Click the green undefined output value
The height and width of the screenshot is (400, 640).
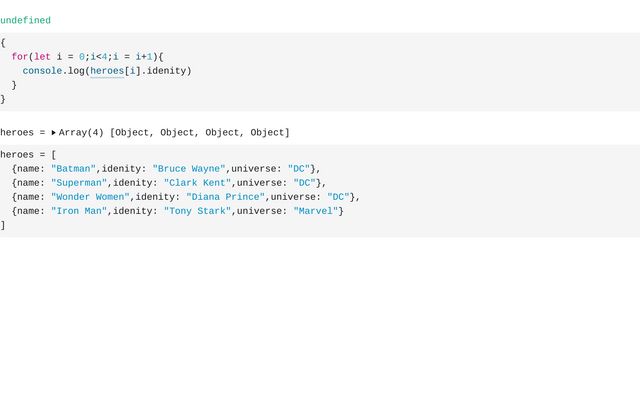(x=25, y=20)
